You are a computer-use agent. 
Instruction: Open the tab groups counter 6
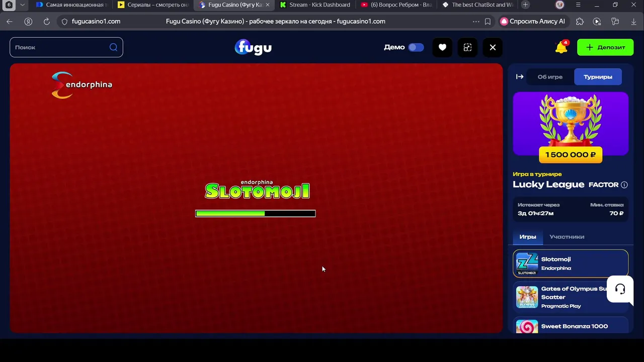click(x=9, y=5)
